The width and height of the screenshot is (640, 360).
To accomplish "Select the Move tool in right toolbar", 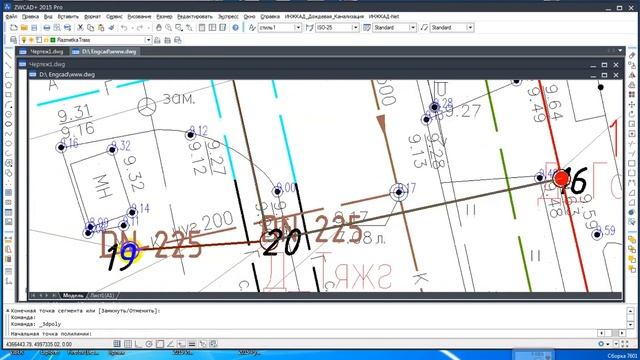I will click(x=632, y=104).
